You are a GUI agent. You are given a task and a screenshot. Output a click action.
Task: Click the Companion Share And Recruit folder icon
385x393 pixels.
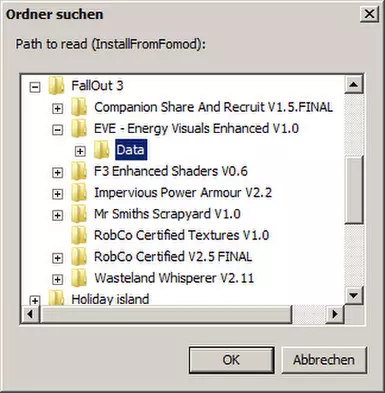click(x=79, y=107)
